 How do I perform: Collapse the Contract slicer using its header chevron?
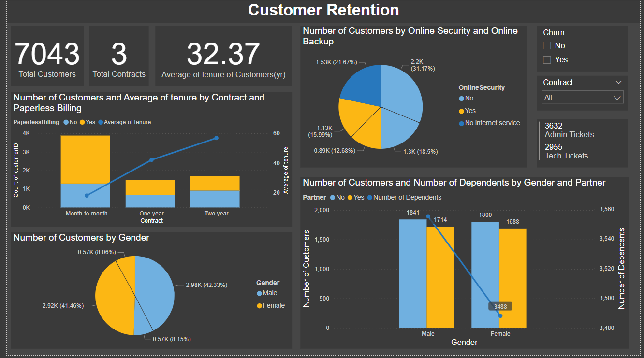pos(619,82)
